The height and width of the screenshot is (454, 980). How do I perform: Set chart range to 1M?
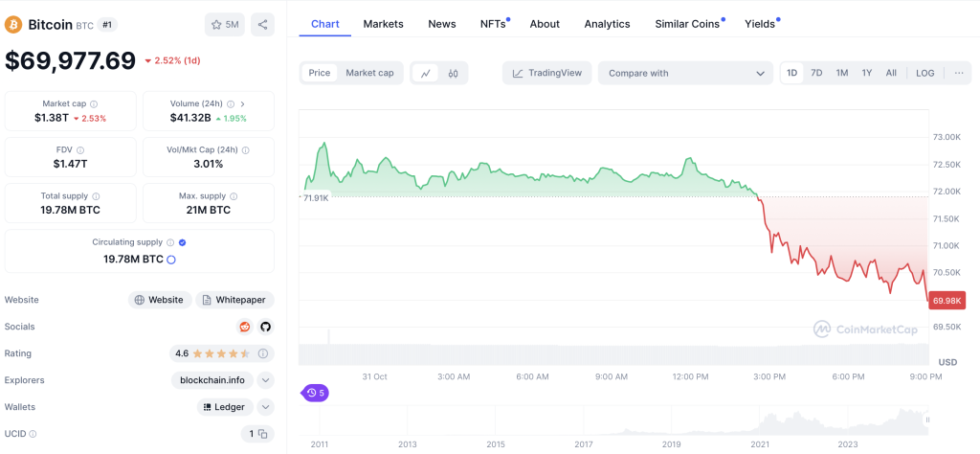click(842, 73)
